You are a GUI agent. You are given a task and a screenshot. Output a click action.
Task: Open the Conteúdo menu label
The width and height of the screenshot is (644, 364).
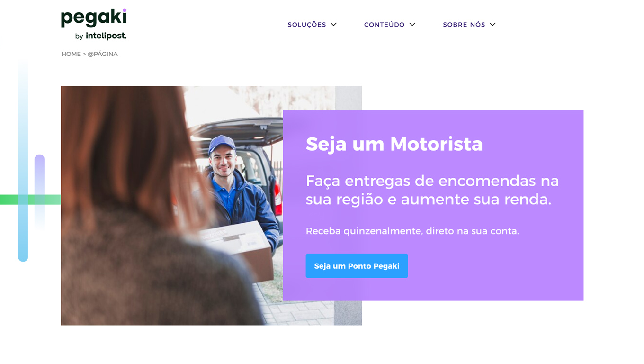(x=384, y=25)
